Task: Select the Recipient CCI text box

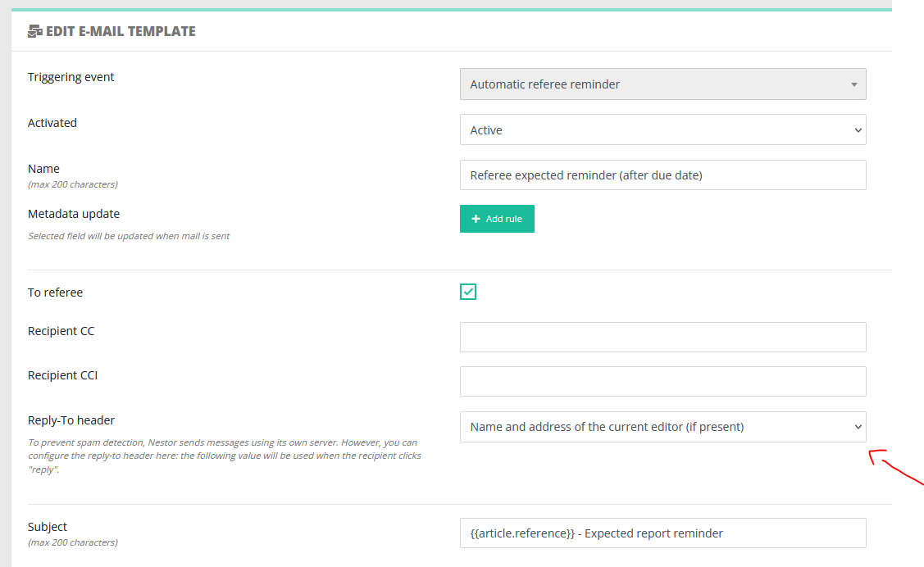Action: click(662, 382)
